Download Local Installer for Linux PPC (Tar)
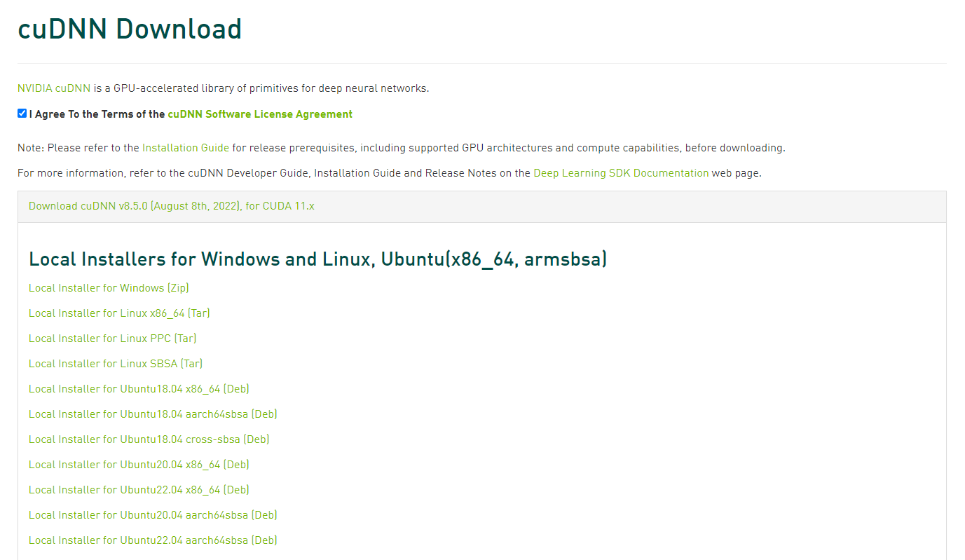The image size is (965, 560). 113,339
